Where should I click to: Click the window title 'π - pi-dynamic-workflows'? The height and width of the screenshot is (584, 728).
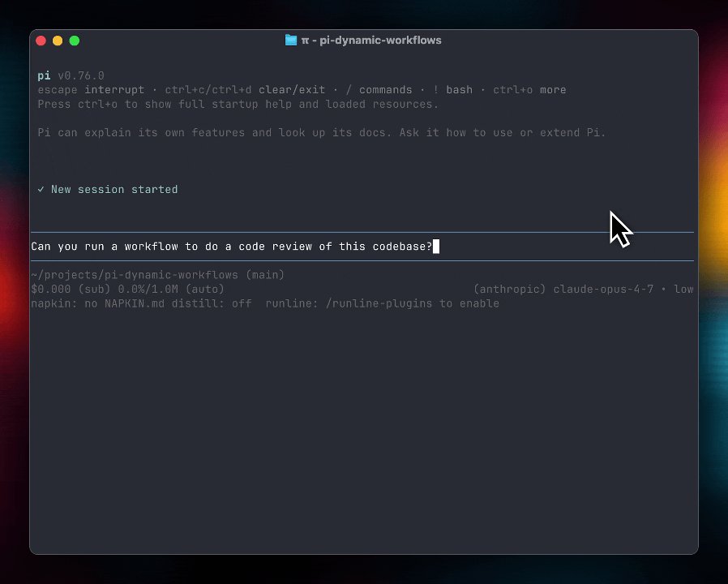[371, 41]
